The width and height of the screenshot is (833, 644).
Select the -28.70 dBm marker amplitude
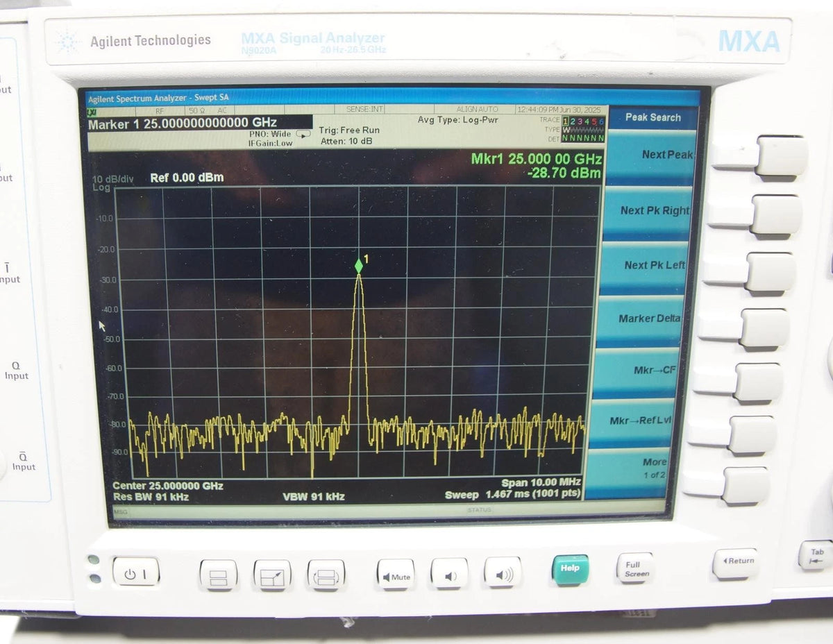(564, 173)
